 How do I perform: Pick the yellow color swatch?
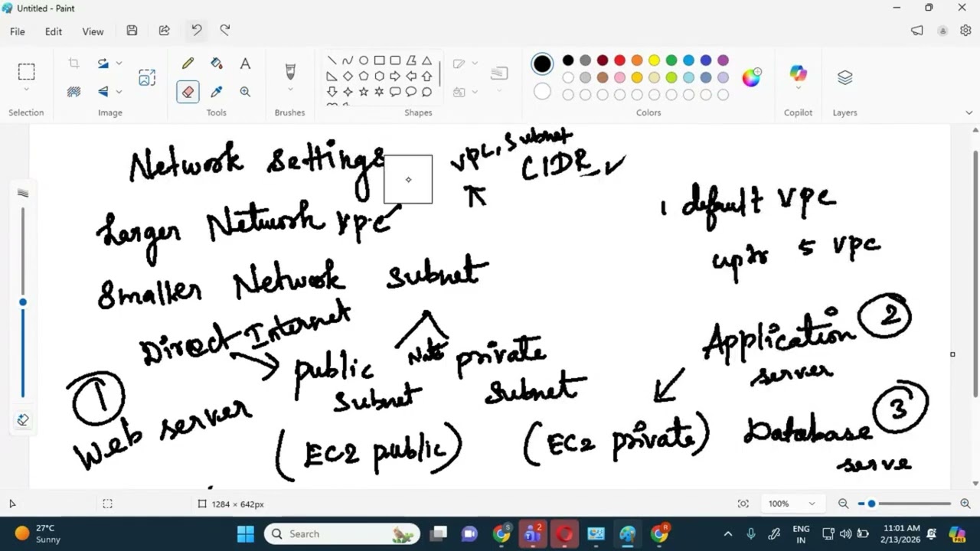[x=654, y=60]
